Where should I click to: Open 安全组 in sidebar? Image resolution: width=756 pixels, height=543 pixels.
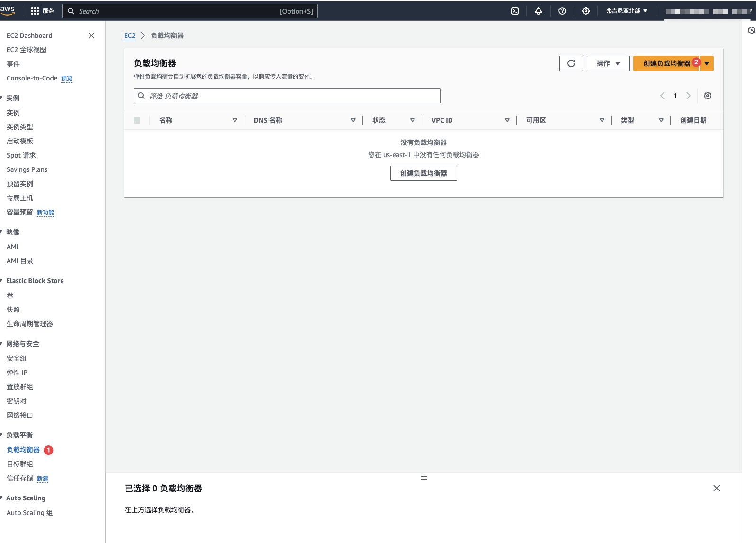click(17, 358)
